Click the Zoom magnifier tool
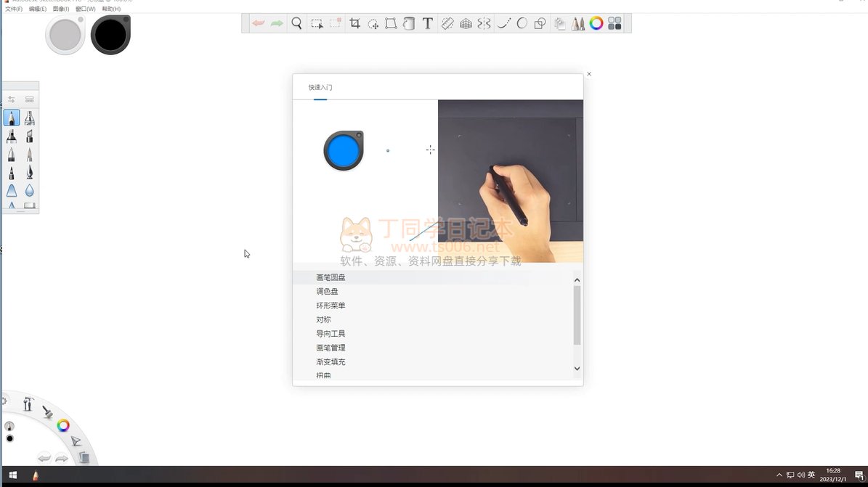This screenshot has height=487, width=868. [x=296, y=23]
